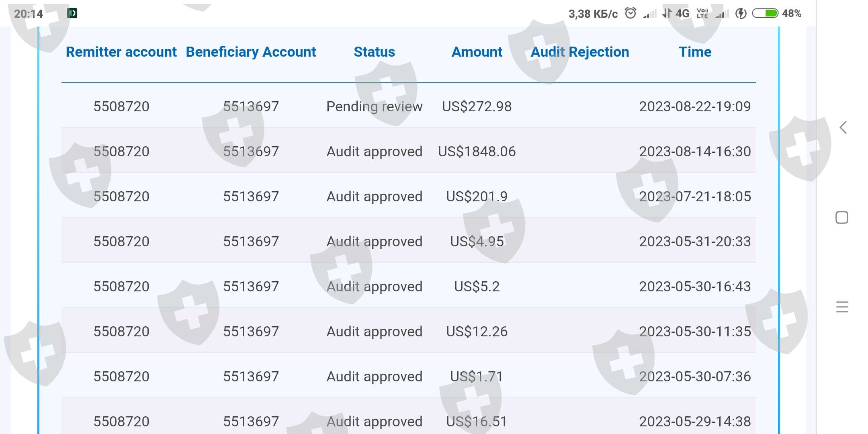The width and height of the screenshot is (868, 434).
Task: Select the Pending review status entry
Action: 374,106
